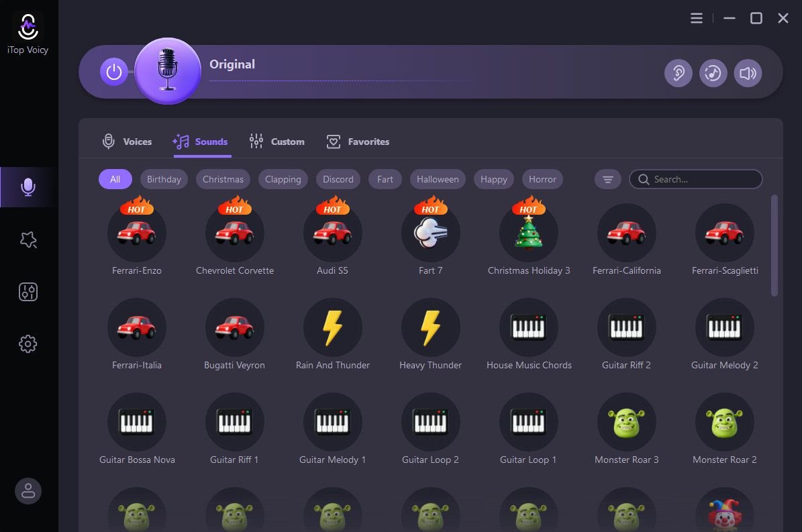The image size is (802, 532).
Task: Click the sound list vertical scrollbar
Action: [x=774, y=246]
